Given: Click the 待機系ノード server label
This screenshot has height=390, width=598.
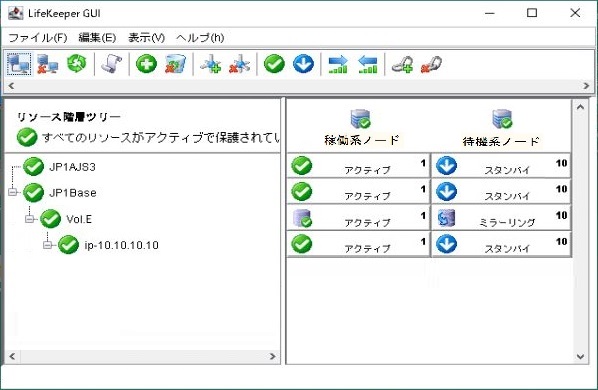Looking at the screenshot, I should (x=501, y=141).
